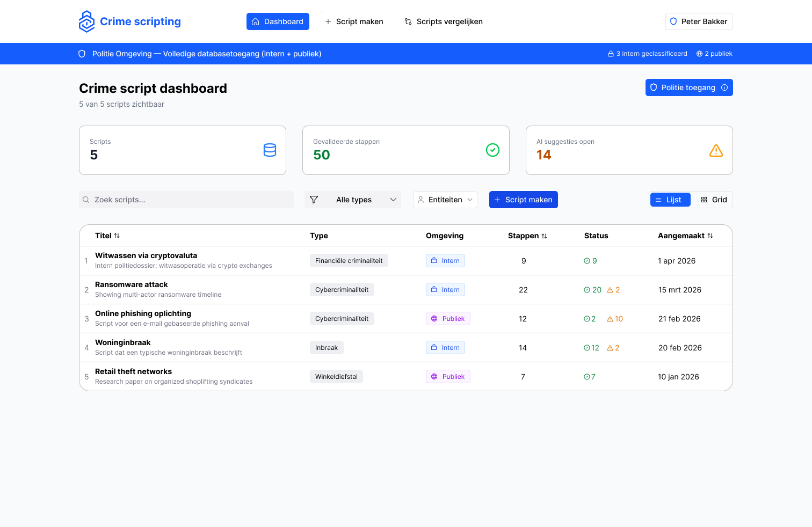Click the database icon in Scripts card

click(x=270, y=150)
